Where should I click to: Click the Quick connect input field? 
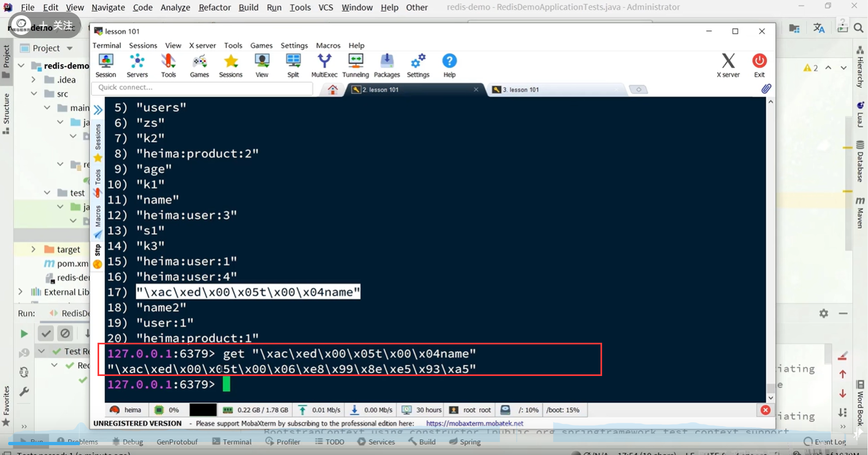pos(203,88)
